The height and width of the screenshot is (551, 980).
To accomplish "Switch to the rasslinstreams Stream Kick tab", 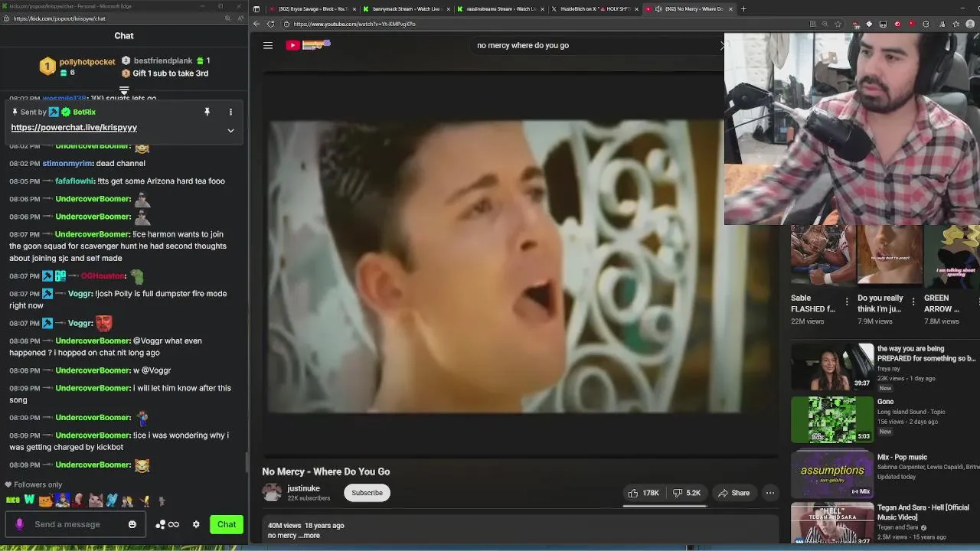I will click(x=500, y=9).
